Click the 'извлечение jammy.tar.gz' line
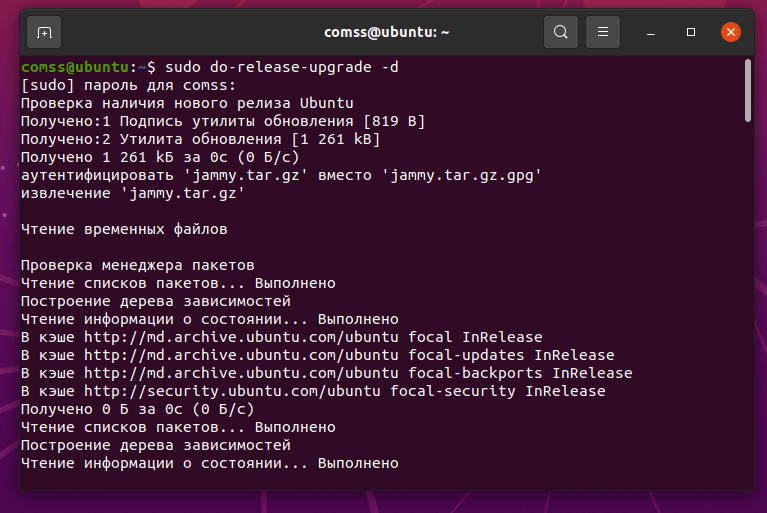The image size is (767, 513). (133, 193)
